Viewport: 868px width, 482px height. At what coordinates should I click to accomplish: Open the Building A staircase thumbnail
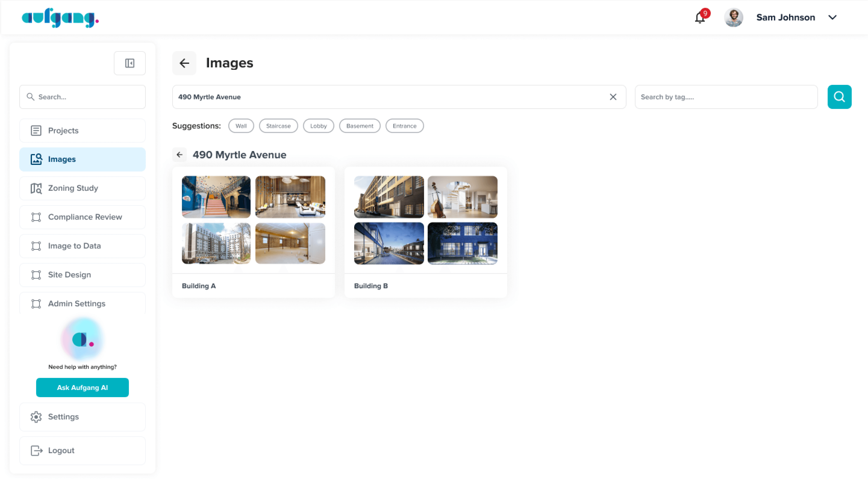(x=216, y=197)
